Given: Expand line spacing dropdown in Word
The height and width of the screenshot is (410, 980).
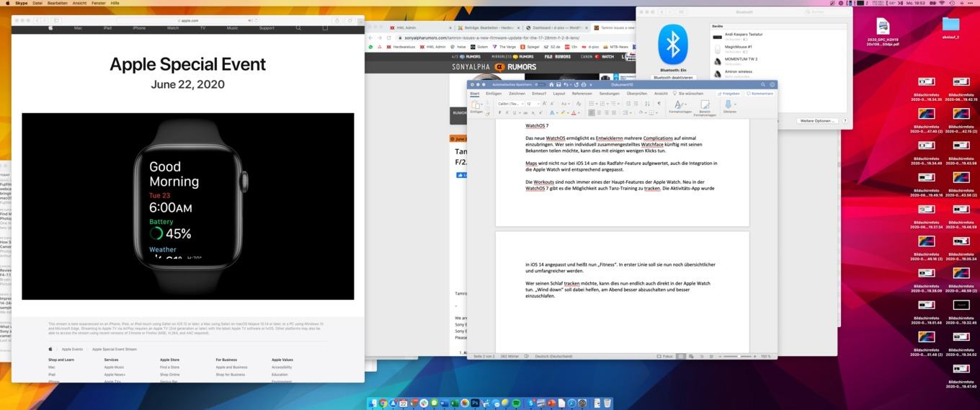Looking at the screenshot, I should point(631,112).
